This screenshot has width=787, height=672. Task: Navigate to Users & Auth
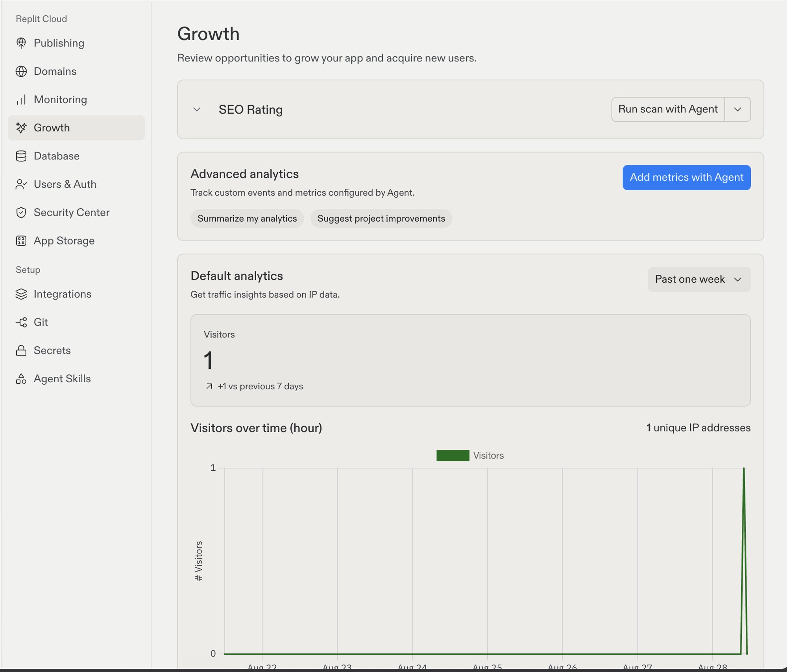click(76, 184)
